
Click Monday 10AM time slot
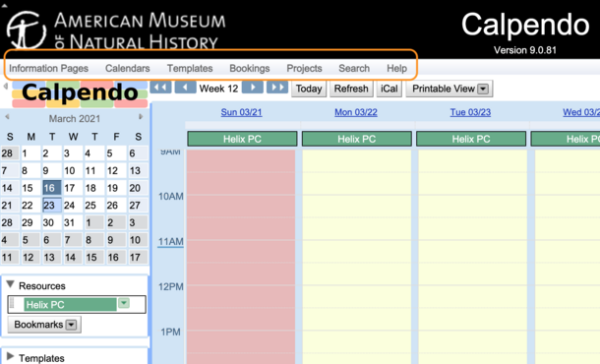tap(357, 206)
